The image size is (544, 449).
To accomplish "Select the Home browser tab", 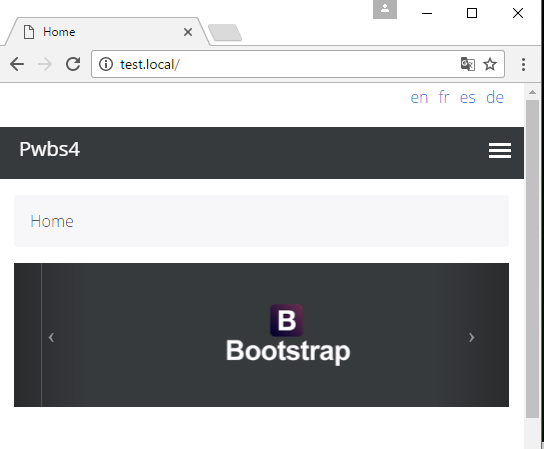I will 104,32.
